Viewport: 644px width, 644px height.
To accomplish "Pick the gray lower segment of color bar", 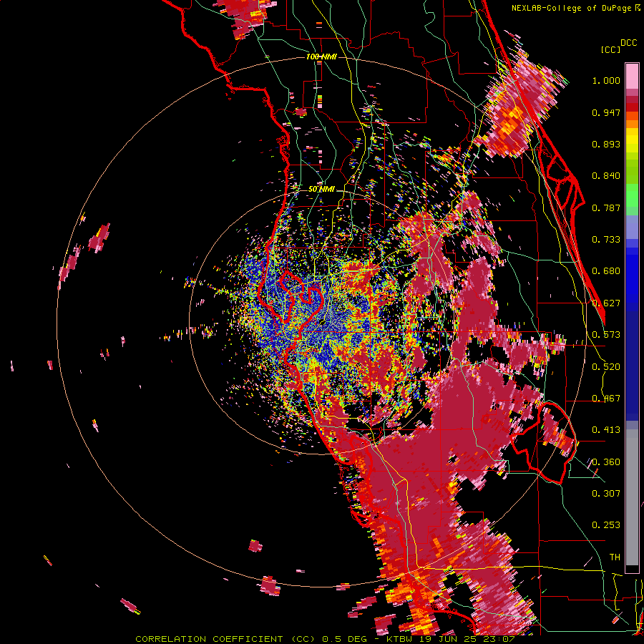I will point(632,497).
